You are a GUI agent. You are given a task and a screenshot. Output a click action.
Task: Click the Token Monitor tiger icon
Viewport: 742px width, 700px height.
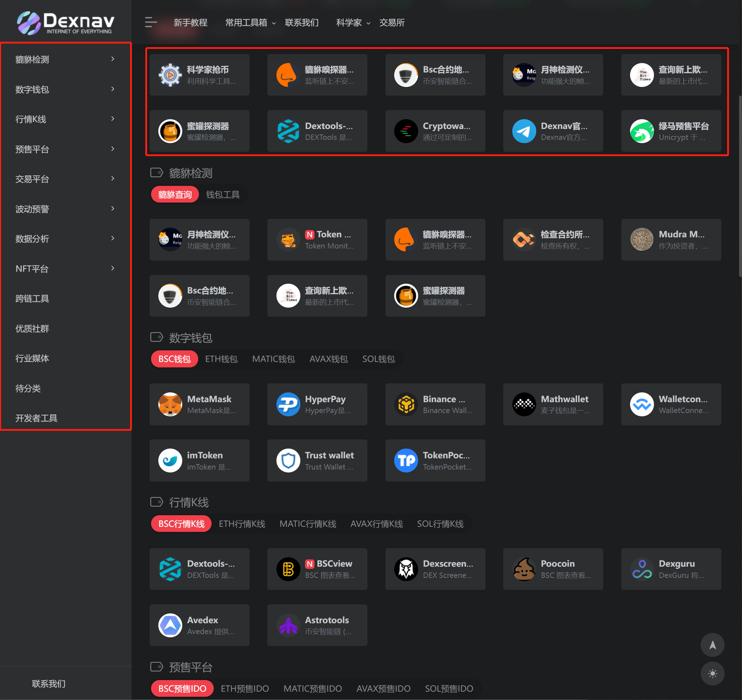coord(288,240)
